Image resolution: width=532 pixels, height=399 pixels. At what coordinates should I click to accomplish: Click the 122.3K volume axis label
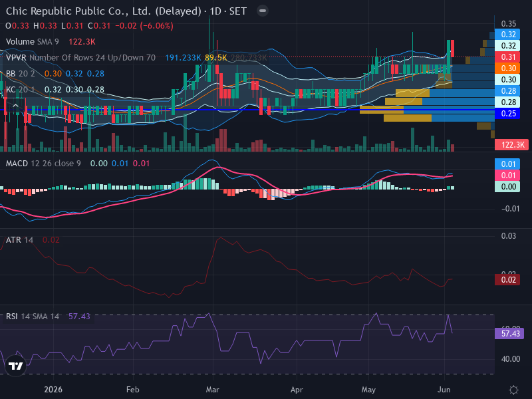[x=511, y=145]
